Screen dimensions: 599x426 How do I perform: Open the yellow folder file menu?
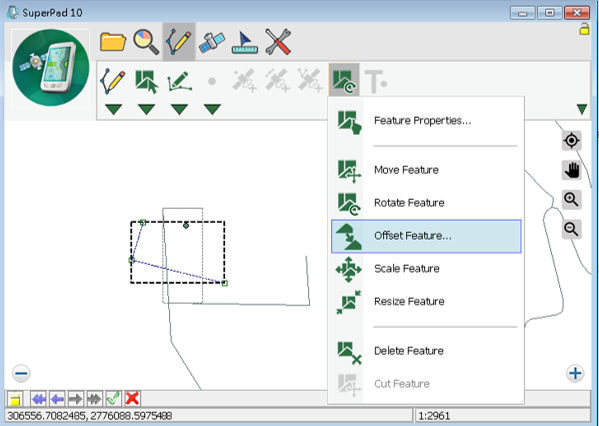coord(113,41)
